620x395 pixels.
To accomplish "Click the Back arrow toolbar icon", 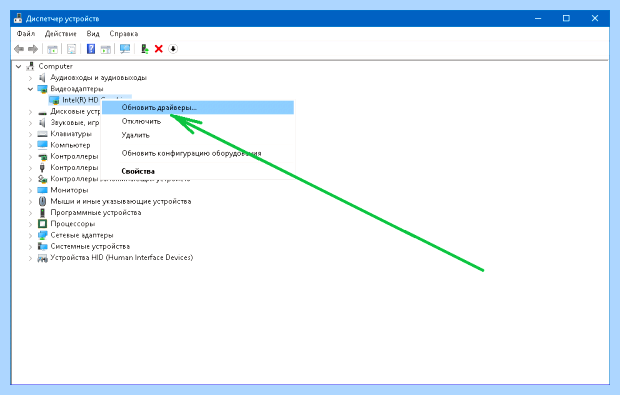I will pyautogui.click(x=19, y=49).
